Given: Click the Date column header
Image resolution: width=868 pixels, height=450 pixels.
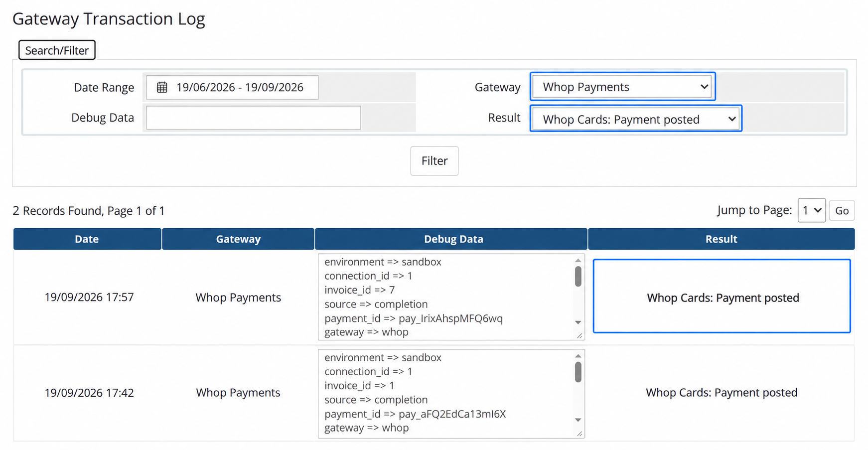Looking at the screenshot, I should (x=87, y=239).
